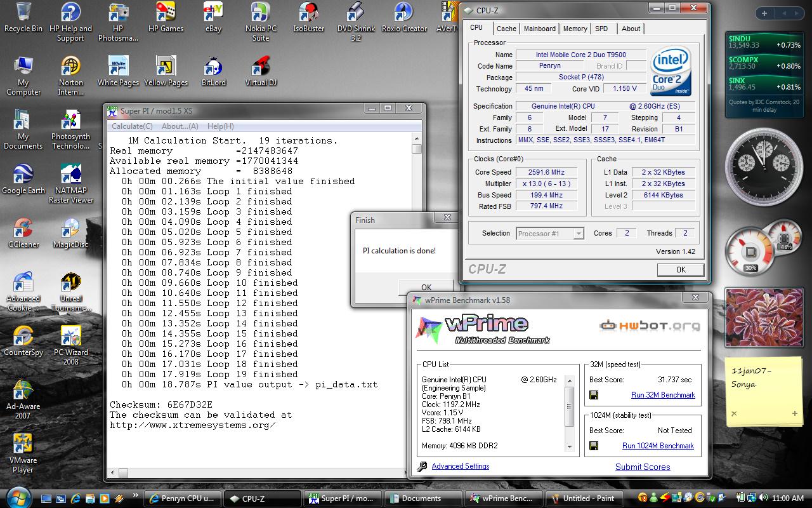Viewport: 812px width, 508px height.
Task: Open Advanced Settings link in wPrime
Action: pos(461,466)
